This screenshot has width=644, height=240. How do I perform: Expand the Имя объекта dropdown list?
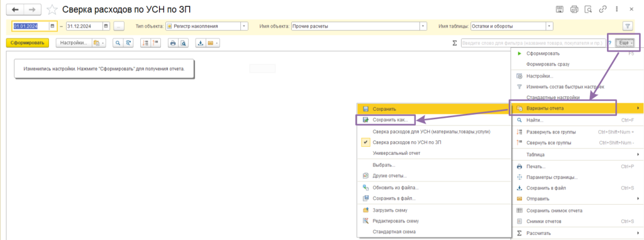click(x=423, y=26)
